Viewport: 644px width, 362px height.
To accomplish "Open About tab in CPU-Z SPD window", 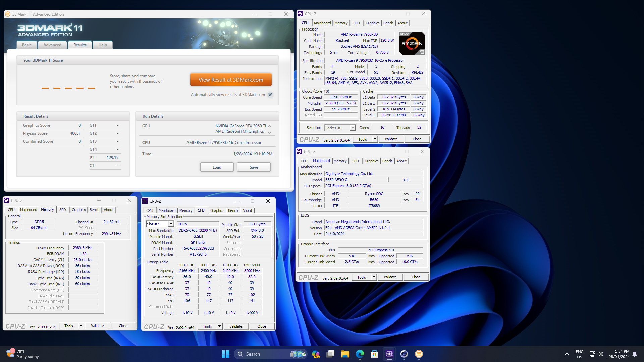I will coord(247,210).
